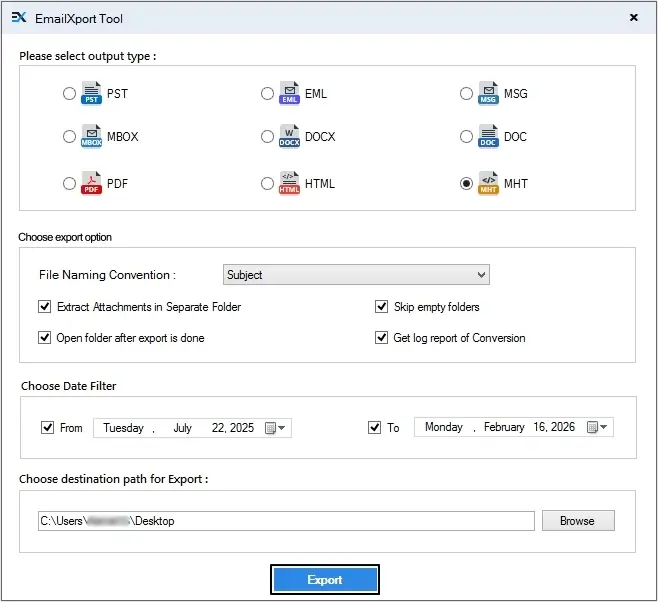This screenshot has height=602, width=658.
Task: Click the DOCX file format icon
Action: point(289,137)
